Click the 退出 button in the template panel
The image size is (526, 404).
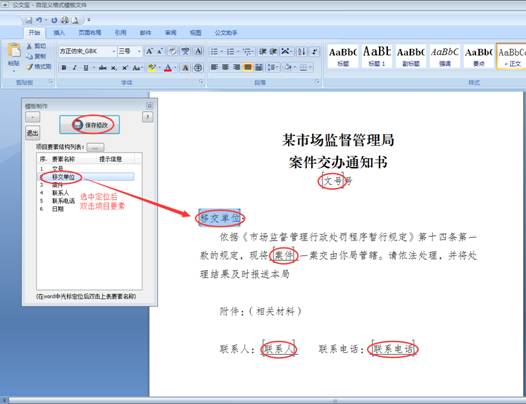[33, 133]
